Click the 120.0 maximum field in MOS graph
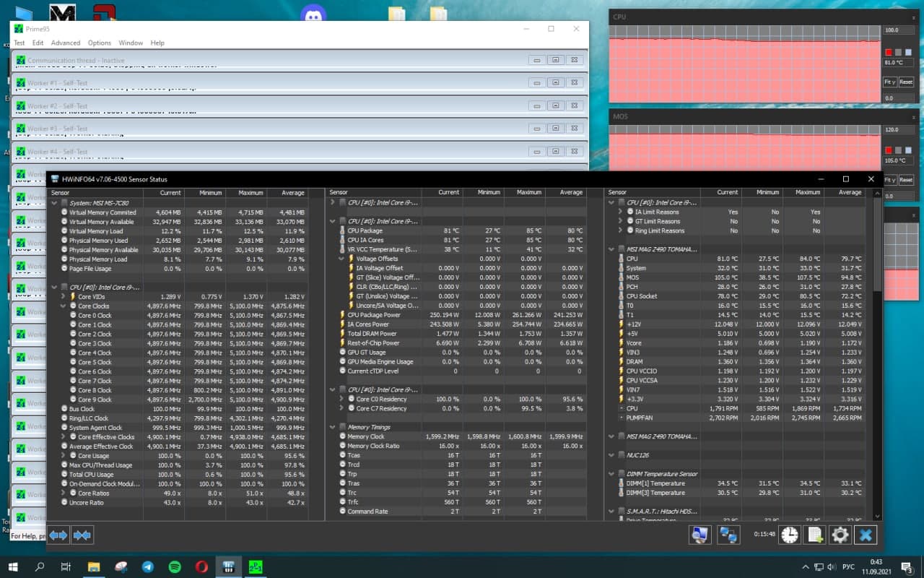 tap(898, 129)
